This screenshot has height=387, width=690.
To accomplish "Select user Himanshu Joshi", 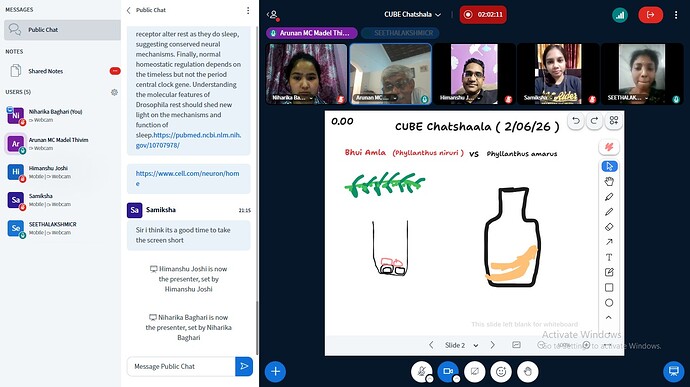I will point(62,172).
